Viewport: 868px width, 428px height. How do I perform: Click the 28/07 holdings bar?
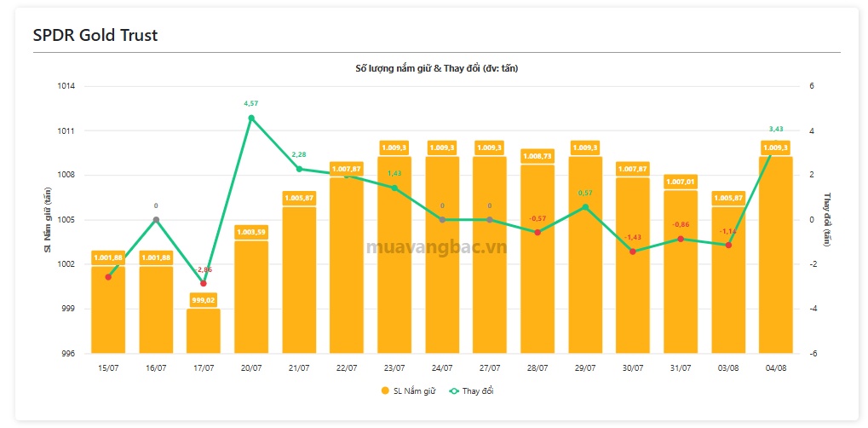(537, 259)
